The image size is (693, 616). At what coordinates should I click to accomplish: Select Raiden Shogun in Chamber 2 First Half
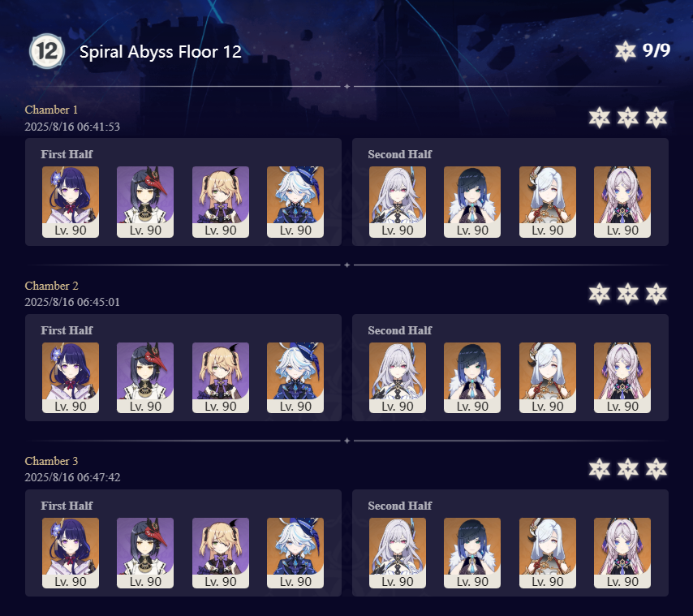pyautogui.click(x=71, y=378)
